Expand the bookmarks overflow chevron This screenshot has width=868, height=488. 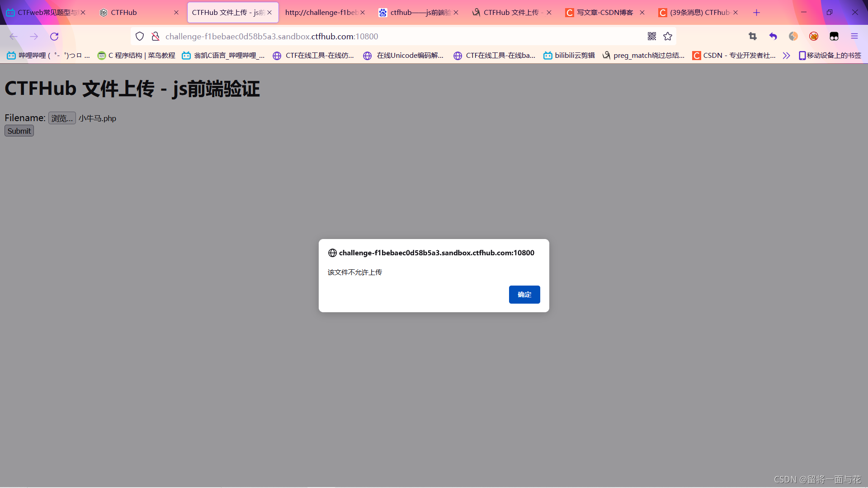[787, 56]
